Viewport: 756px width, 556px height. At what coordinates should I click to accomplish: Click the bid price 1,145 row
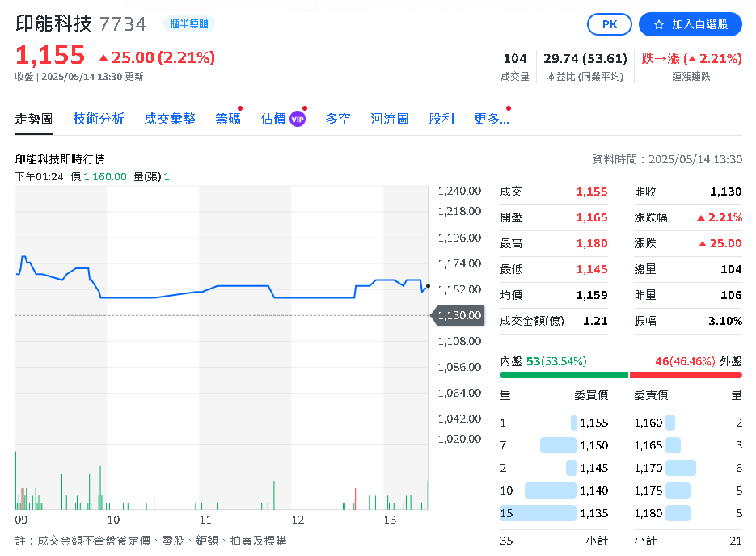554,468
